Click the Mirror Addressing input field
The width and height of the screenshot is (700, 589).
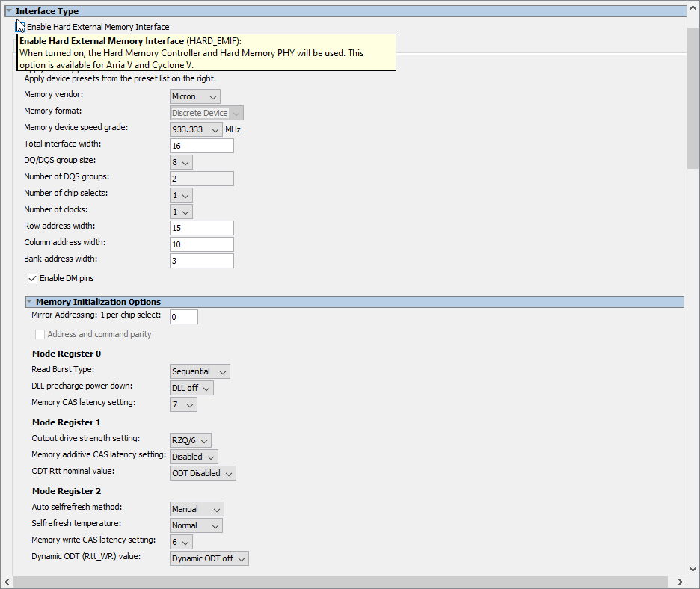pos(184,317)
